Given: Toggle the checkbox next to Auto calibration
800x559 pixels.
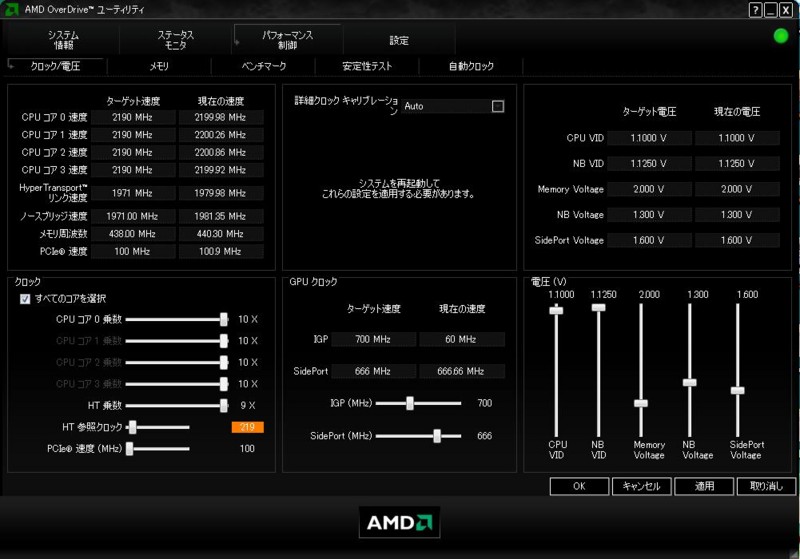Looking at the screenshot, I should pos(497,106).
